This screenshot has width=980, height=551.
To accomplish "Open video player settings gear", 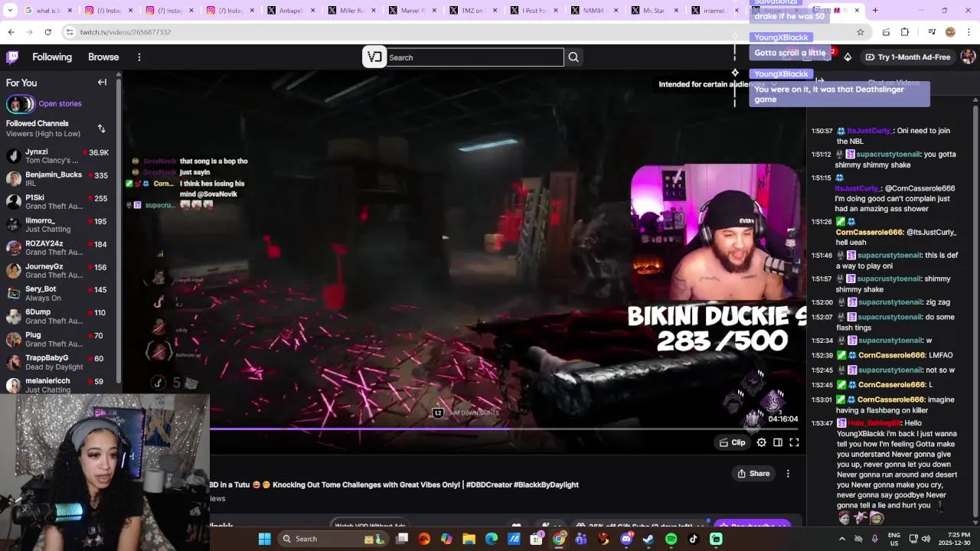I will [761, 442].
